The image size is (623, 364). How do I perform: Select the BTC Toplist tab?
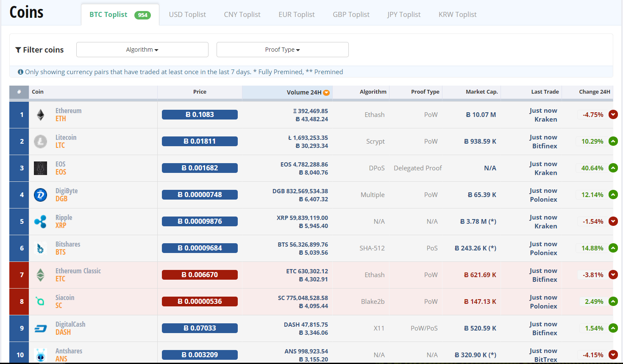(120, 15)
